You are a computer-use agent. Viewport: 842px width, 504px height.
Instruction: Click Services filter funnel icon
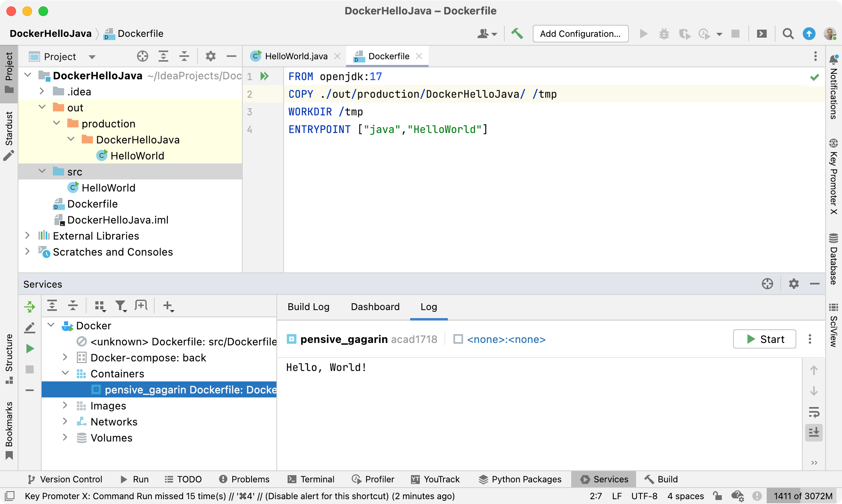121,306
